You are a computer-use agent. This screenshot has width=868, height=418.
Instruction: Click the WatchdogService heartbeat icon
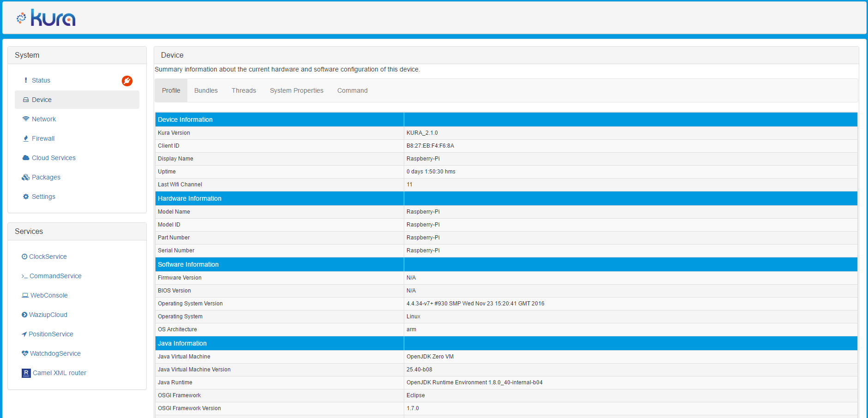pos(25,353)
